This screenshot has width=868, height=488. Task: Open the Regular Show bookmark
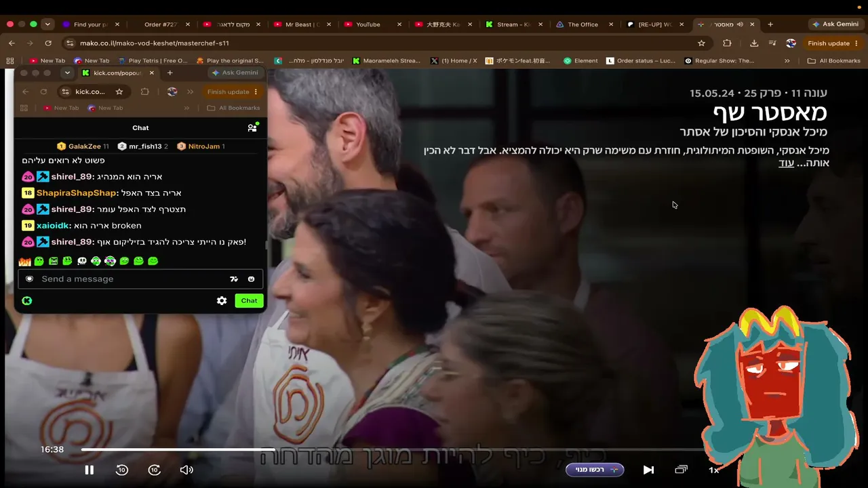pyautogui.click(x=719, y=61)
